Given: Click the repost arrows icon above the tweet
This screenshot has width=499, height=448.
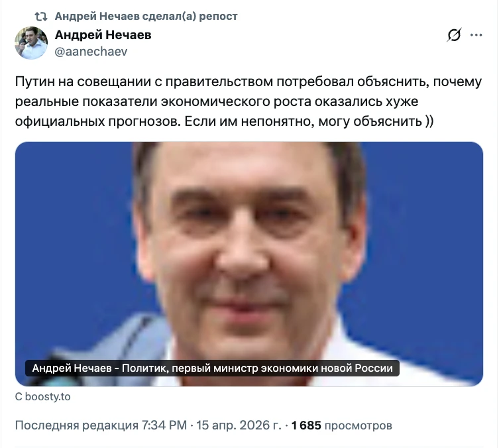Looking at the screenshot, I should click(41, 16).
